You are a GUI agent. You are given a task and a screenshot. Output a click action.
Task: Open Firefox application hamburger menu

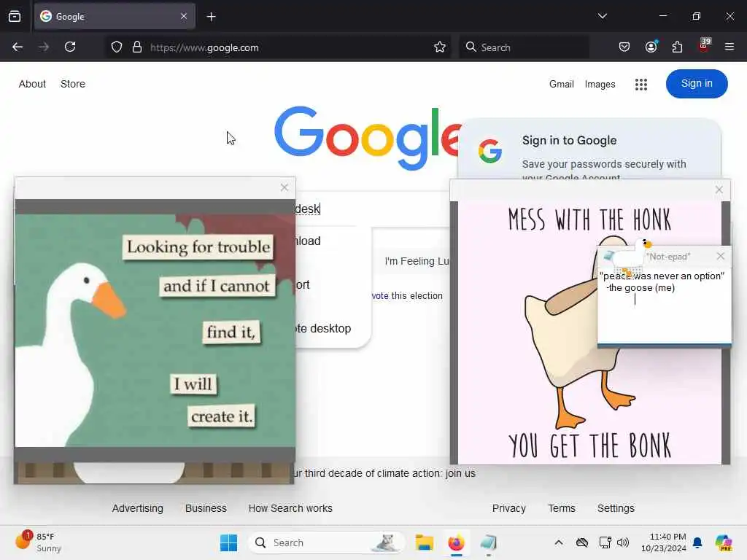click(x=729, y=47)
